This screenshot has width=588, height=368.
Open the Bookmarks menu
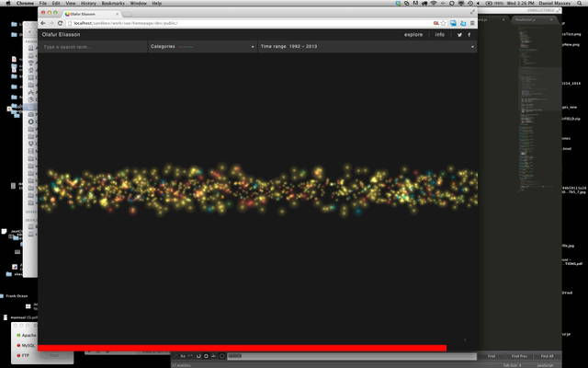tap(113, 3)
